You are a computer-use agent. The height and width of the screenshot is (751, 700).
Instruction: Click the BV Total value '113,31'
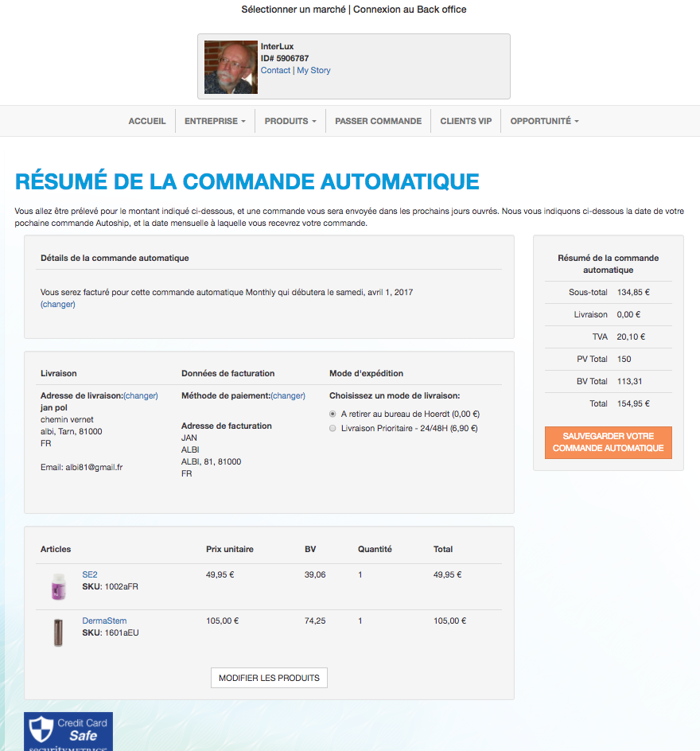pos(629,381)
